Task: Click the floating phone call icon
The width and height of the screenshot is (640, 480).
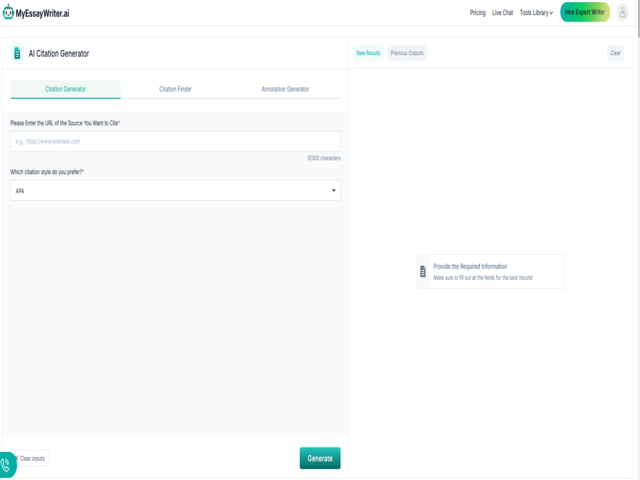Action: tap(7, 463)
